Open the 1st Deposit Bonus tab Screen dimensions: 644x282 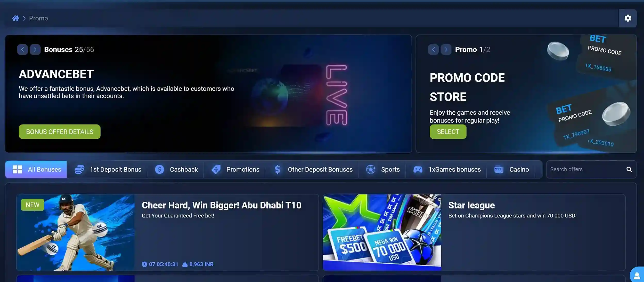(108, 169)
